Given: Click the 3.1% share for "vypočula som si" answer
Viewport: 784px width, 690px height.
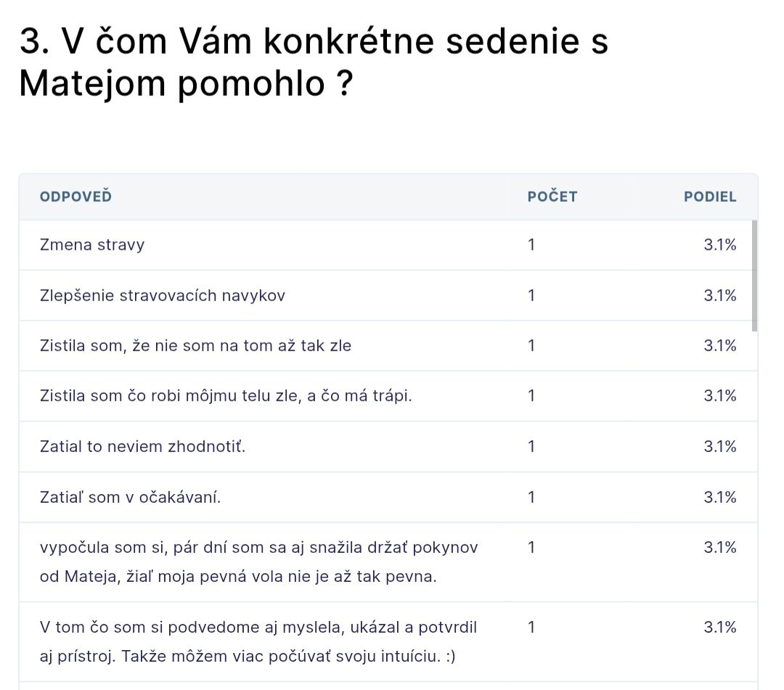Looking at the screenshot, I should [x=719, y=547].
